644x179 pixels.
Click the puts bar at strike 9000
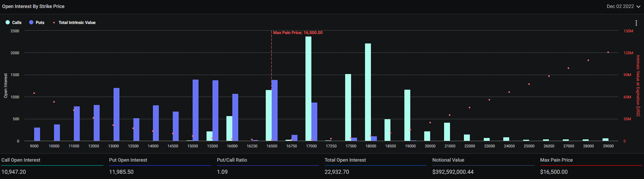click(37, 134)
